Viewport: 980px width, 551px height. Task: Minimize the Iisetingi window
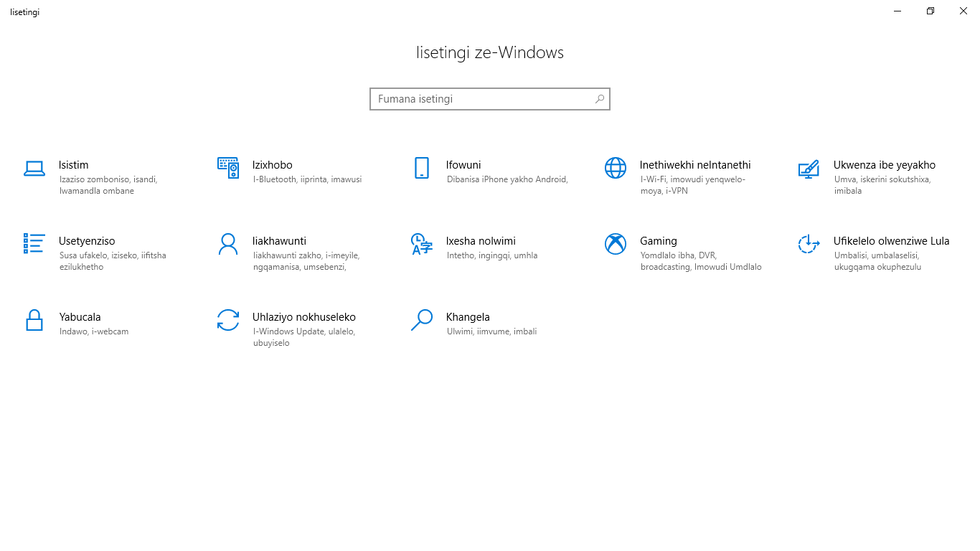tap(897, 11)
